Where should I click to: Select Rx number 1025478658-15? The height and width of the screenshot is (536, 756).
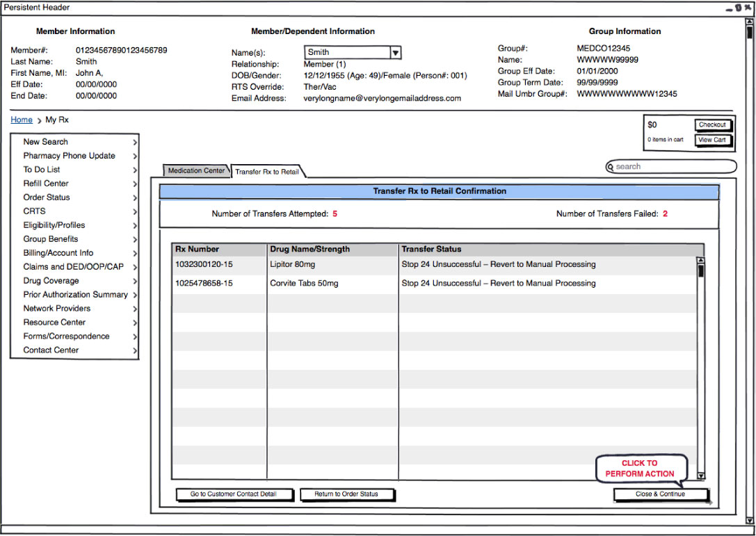[x=204, y=284]
